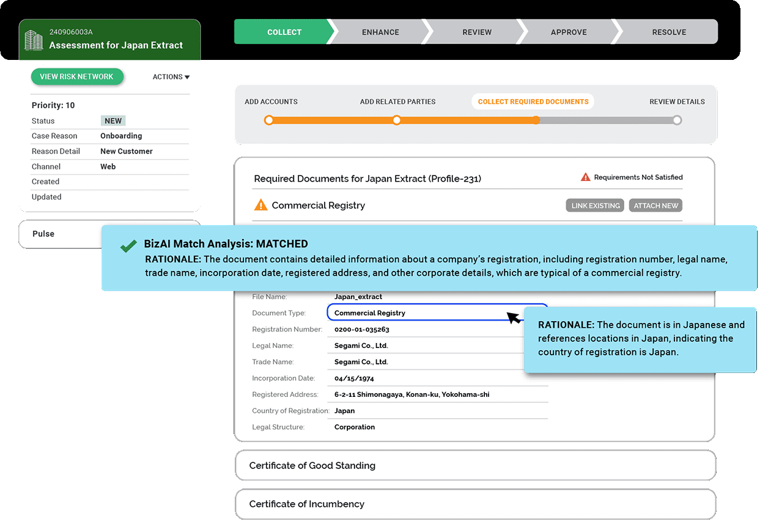The image size is (768, 532).
Task: Click the orange warning icon beside Commercial Registry
Action: (261, 205)
